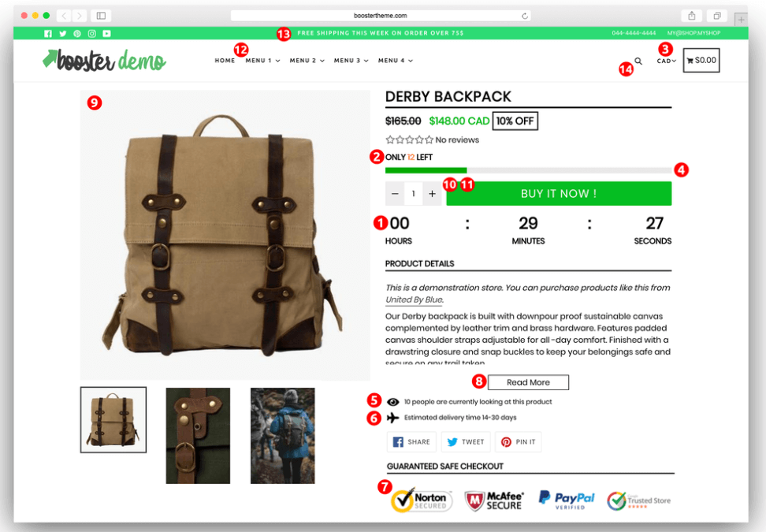Image resolution: width=766 pixels, height=532 pixels.
Task: Increase quantity with the plus button
Action: point(433,194)
